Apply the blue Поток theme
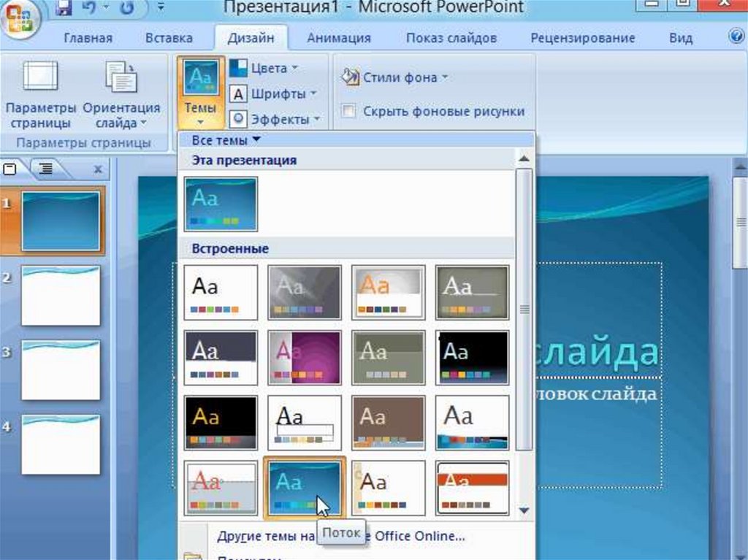The width and height of the screenshot is (748, 560). pyautogui.click(x=305, y=488)
